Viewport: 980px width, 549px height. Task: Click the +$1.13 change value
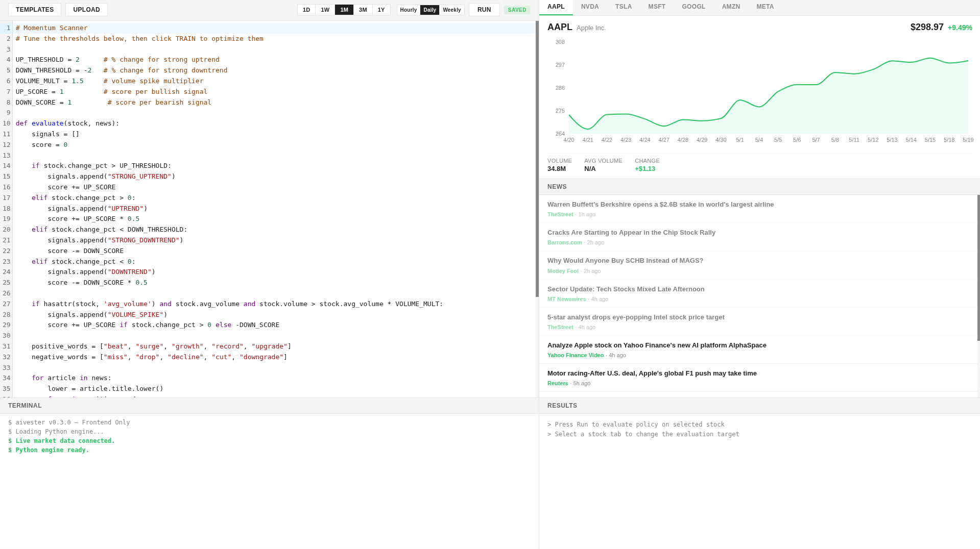pyautogui.click(x=645, y=169)
